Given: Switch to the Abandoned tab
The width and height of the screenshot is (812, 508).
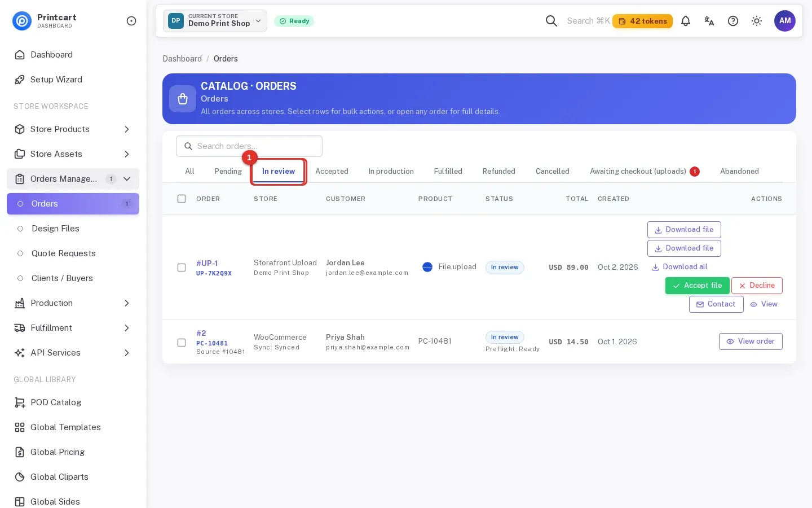Looking at the screenshot, I should pyautogui.click(x=739, y=172).
